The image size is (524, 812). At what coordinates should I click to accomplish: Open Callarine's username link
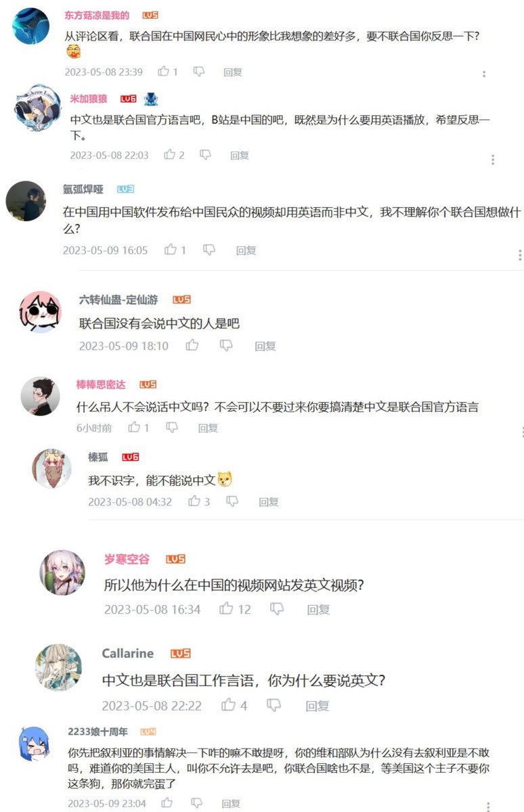pos(128,653)
